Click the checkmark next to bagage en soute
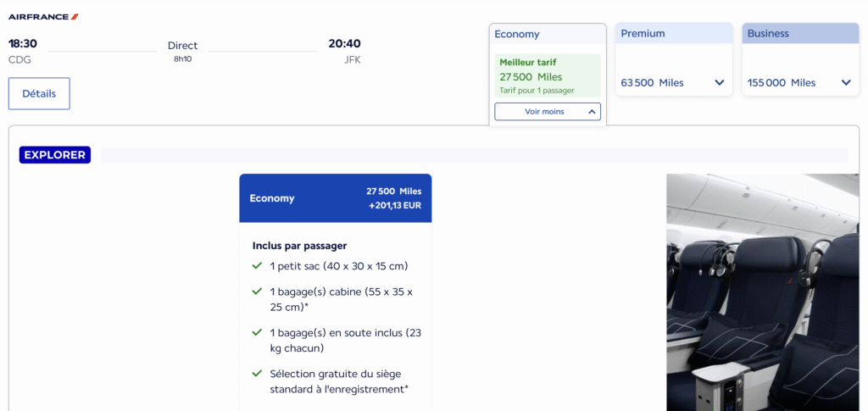868x411 pixels. [257, 332]
